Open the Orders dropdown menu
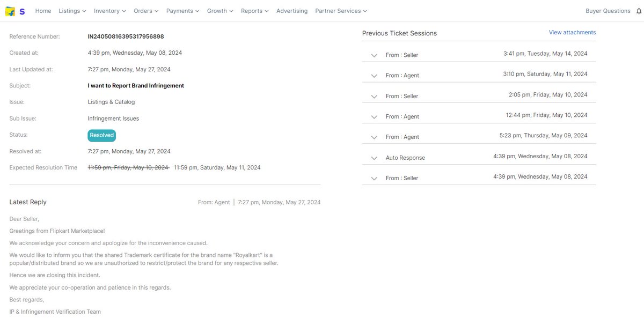The height and width of the screenshot is (325, 644). pyautogui.click(x=146, y=11)
